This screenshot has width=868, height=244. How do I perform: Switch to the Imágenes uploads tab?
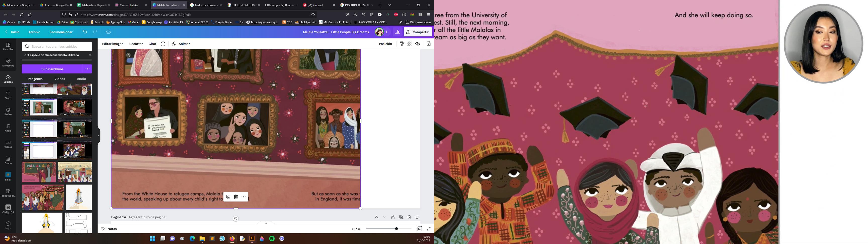pos(35,79)
